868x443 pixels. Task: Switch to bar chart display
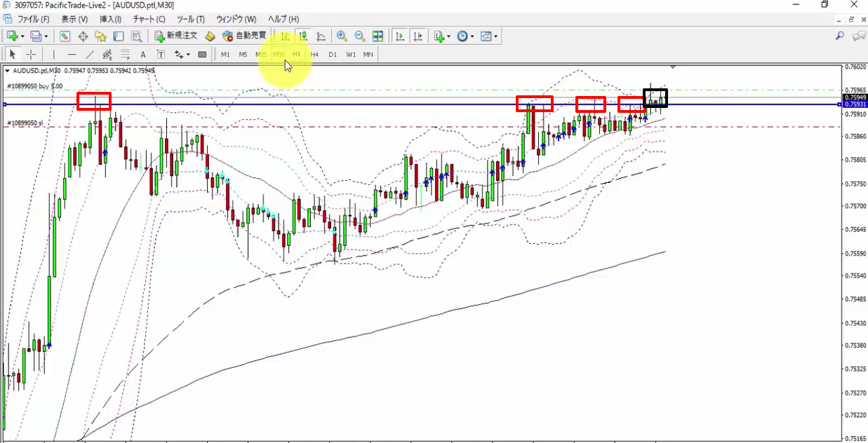click(x=285, y=36)
